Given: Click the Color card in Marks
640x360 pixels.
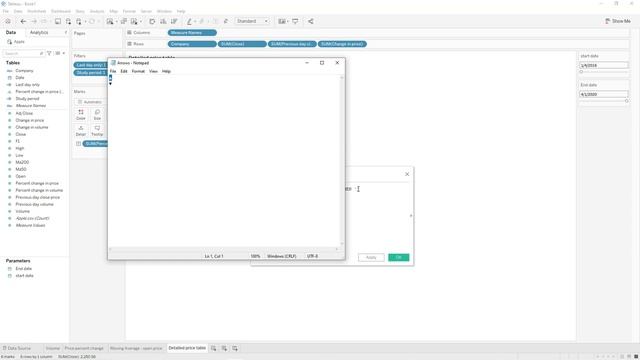Looking at the screenshot, I should click(81, 115).
